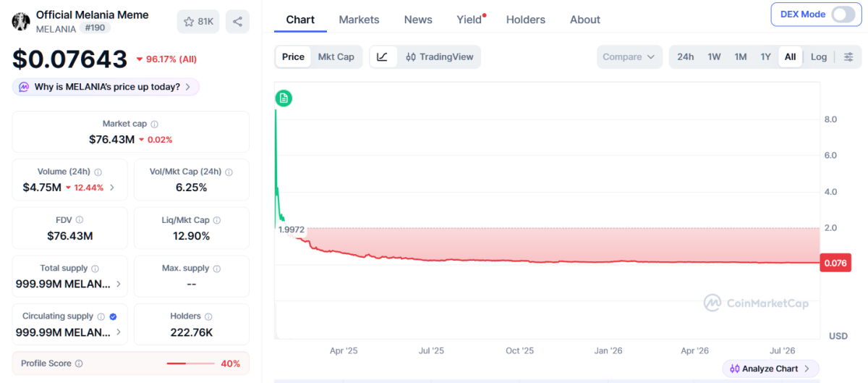Image resolution: width=868 pixels, height=383 pixels.
Task: Open FDV info icon
Action: point(80,220)
